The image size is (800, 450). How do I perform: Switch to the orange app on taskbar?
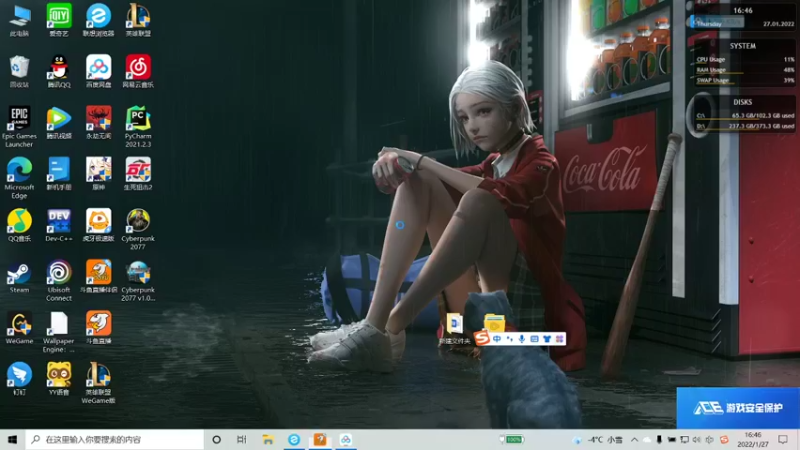(320, 439)
